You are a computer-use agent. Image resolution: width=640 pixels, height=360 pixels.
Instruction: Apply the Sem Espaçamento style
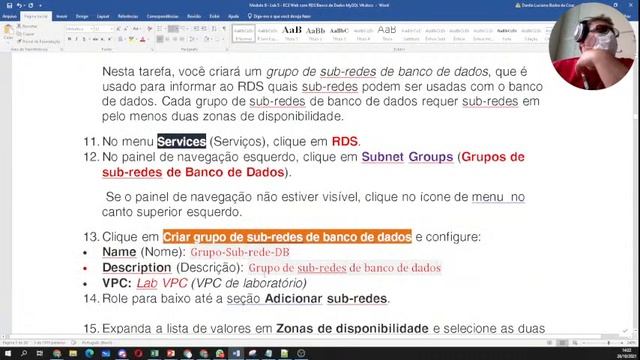[267, 33]
